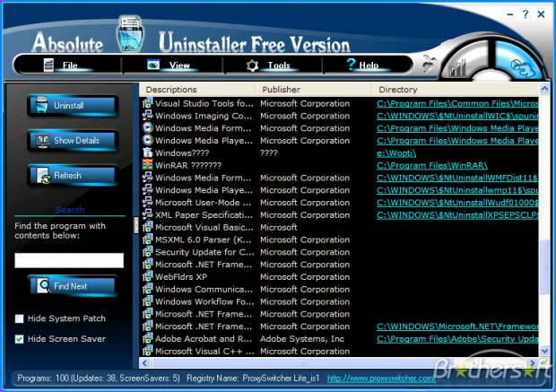Uncheck the Hide Screen Saver checkbox
Image resolution: width=556 pixels, height=392 pixels.
(19, 339)
